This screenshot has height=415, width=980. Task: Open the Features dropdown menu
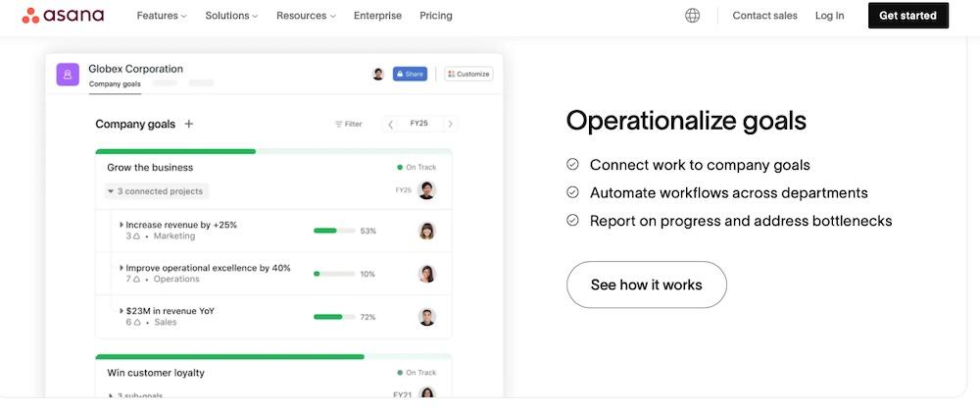(162, 16)
